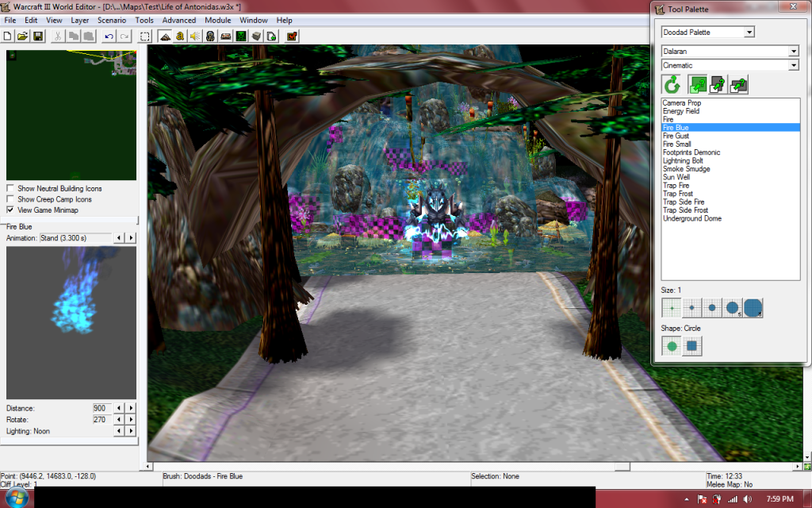Image resolution: width=812 pixels, height=508 pixels.
Task: Click the minimap preview in the left panel
Action: tap(71, 115)
